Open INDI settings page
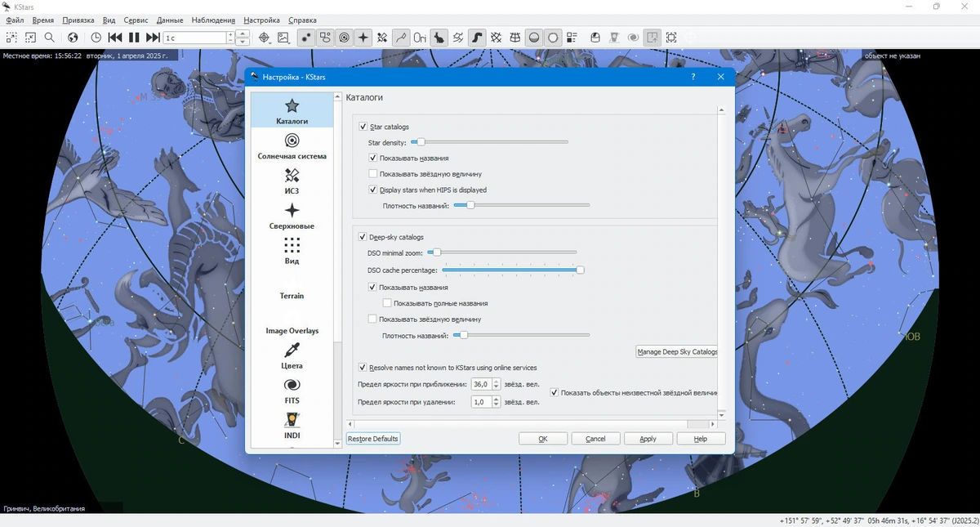Screen dimensions: 980x527 (292, 427)
